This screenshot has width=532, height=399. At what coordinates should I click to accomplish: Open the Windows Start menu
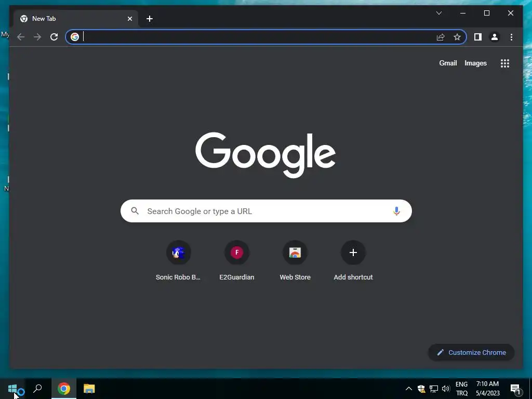12,389
